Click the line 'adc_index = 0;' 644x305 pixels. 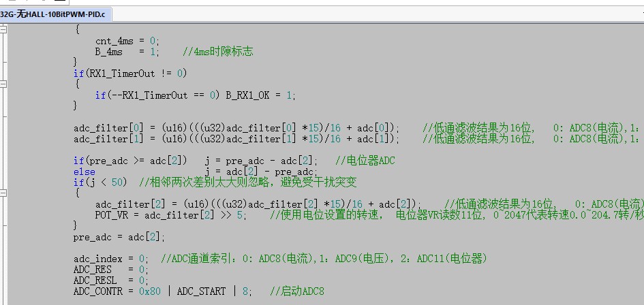(x=111, y=259)
